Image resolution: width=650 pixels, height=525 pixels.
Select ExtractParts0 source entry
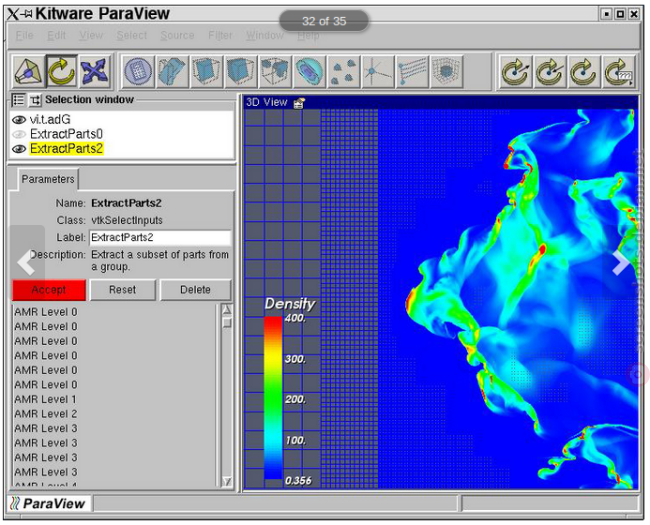tap(66, 134)
